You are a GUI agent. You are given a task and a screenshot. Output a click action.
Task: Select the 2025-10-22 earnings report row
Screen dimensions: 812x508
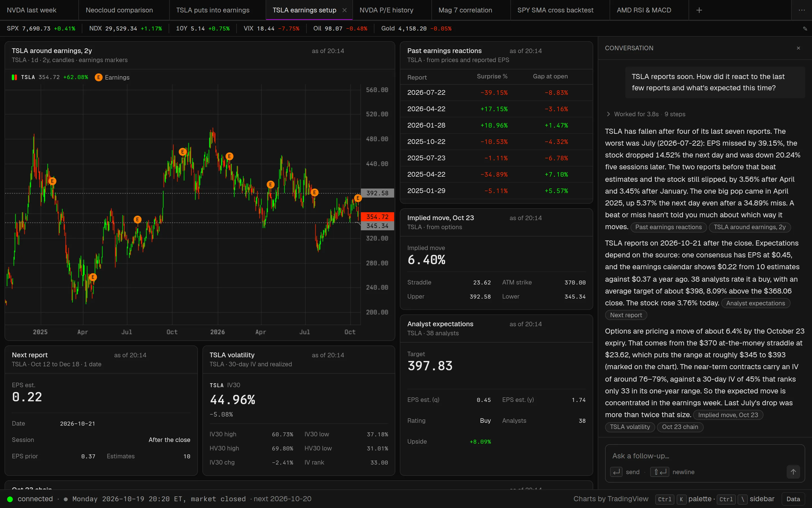point(496,142)
